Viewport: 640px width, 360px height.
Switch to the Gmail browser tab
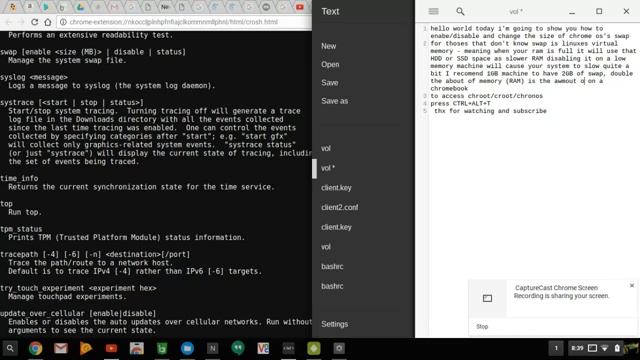click(114, 7)
